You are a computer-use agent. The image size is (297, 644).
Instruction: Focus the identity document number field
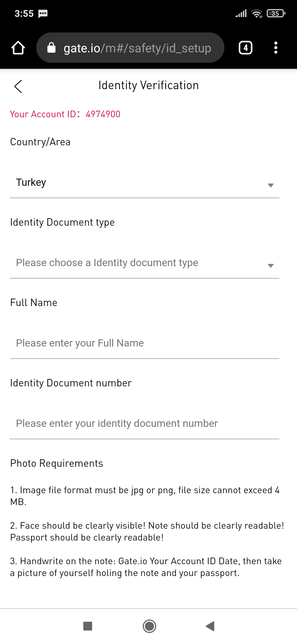coord(145,424)
